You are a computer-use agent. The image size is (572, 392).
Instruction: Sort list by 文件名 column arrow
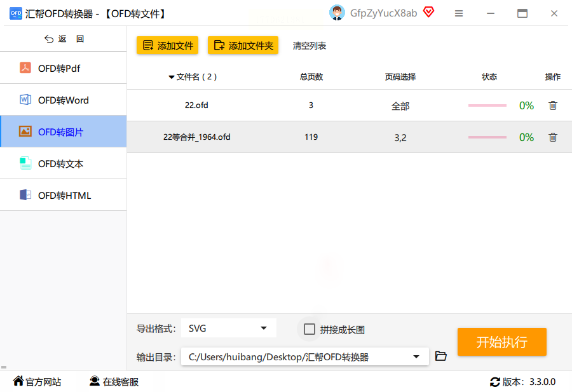click(172, 78)
